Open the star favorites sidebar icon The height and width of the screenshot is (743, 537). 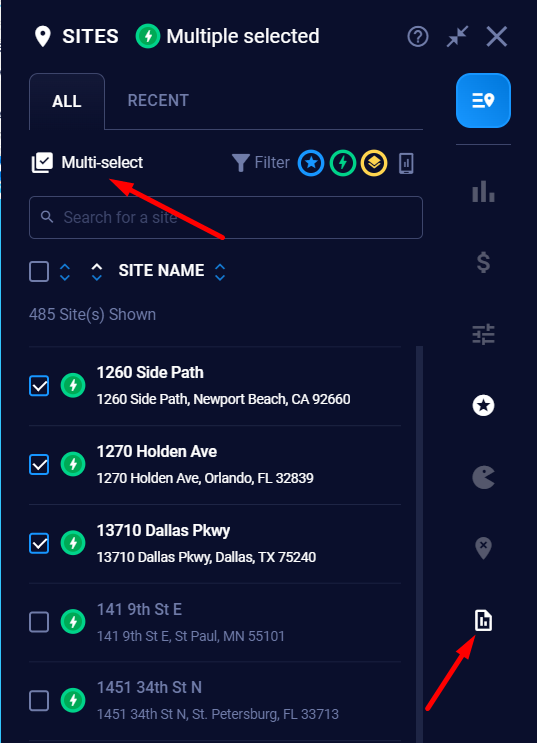point(483,406)
